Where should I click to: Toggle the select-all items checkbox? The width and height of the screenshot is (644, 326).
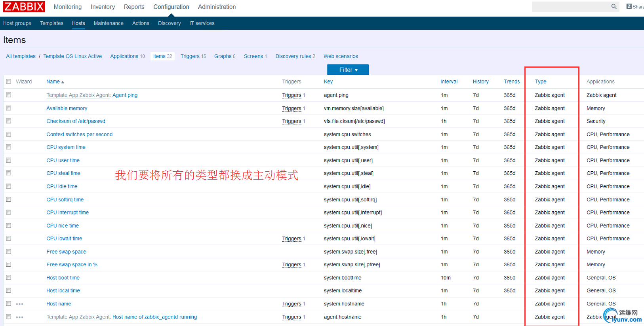(9, 81)
